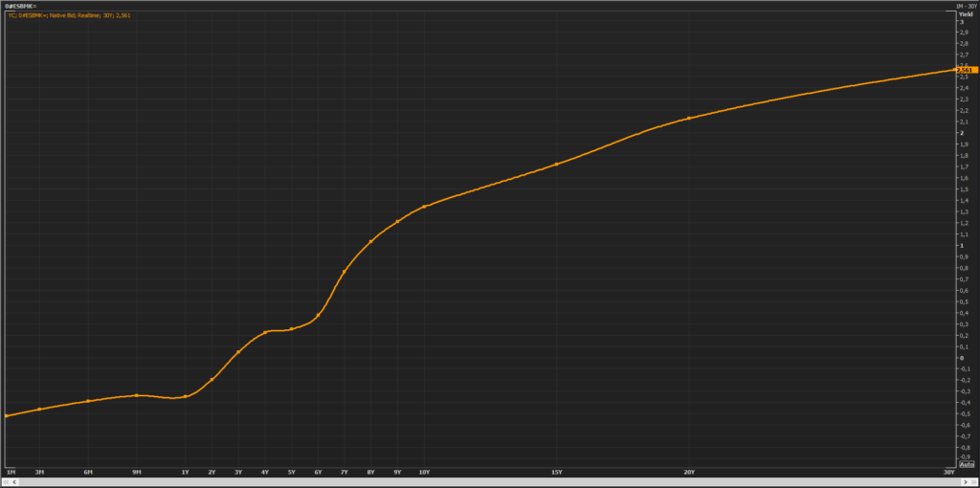Click the 10Y x-axis label
980x488 pixels.
[424, 472]
